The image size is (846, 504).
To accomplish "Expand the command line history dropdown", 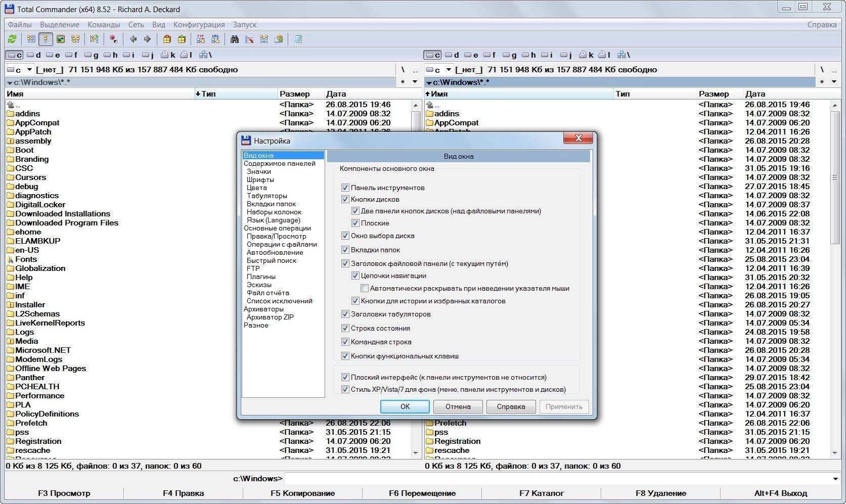I will point(835,478).
